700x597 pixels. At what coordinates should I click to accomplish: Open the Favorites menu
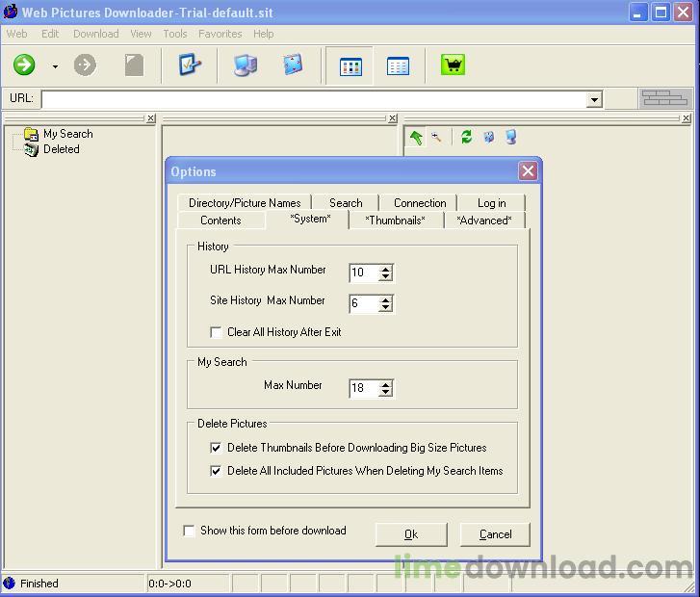click(x=220, y=34)
